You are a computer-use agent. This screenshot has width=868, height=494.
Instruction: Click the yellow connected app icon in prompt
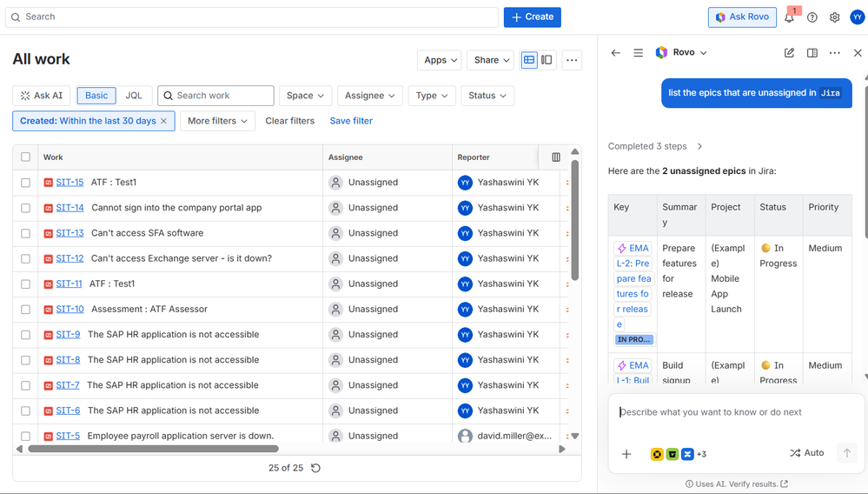(657, 454)
